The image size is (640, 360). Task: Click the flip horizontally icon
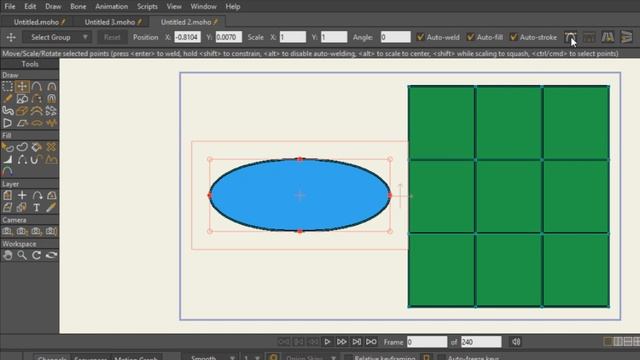point(608,37)
